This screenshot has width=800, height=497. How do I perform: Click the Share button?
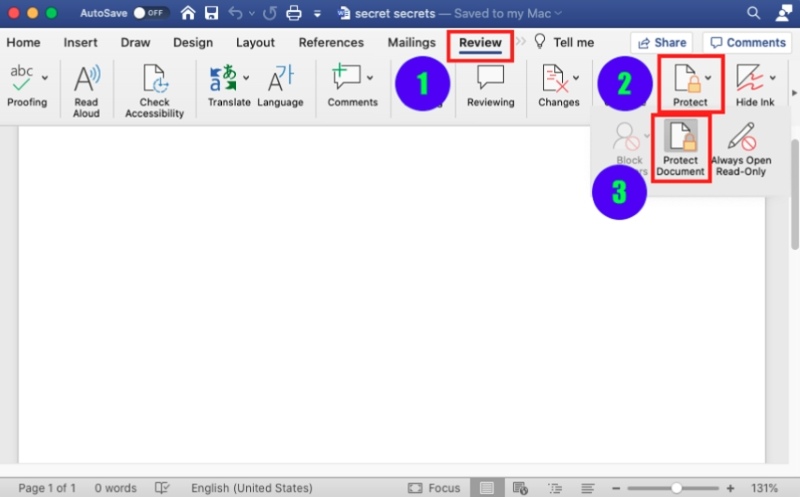click(662, 42)
